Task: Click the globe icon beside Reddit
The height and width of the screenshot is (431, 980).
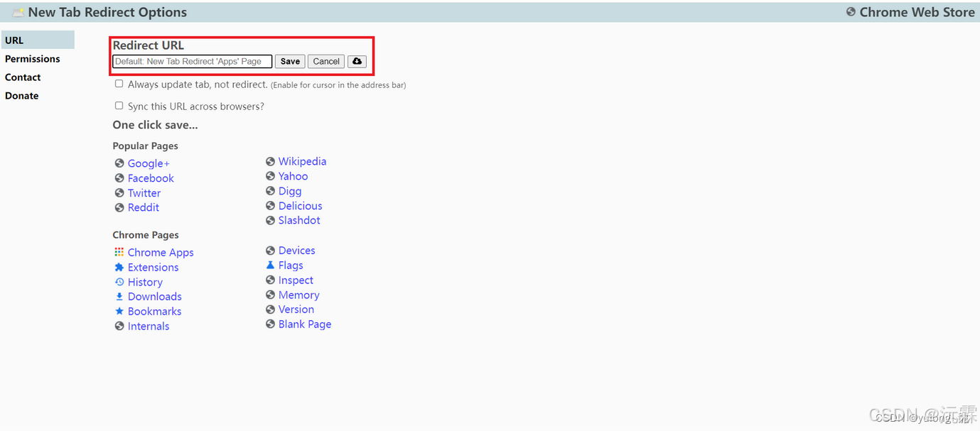Action: pos(119,207)
